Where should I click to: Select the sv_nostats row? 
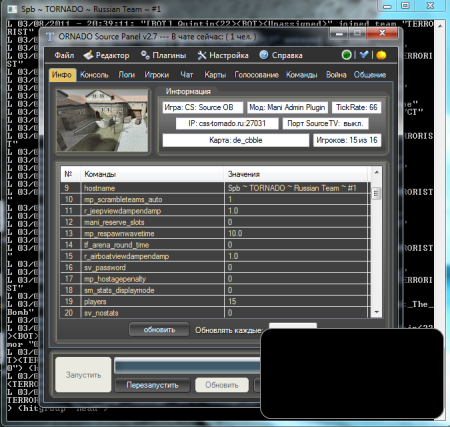(215, 313)
